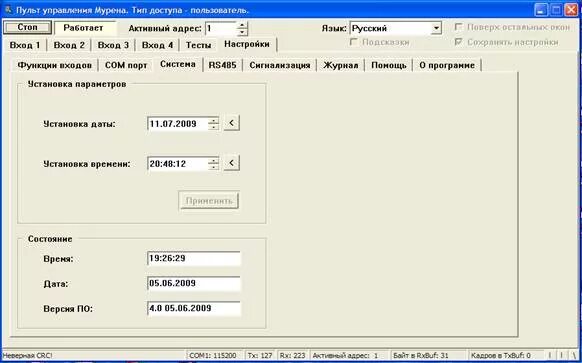The height and width of the screenshot is (363, 582).
Task: Decrease the Активный адрес value with down arrow
Action: [242, 32]
